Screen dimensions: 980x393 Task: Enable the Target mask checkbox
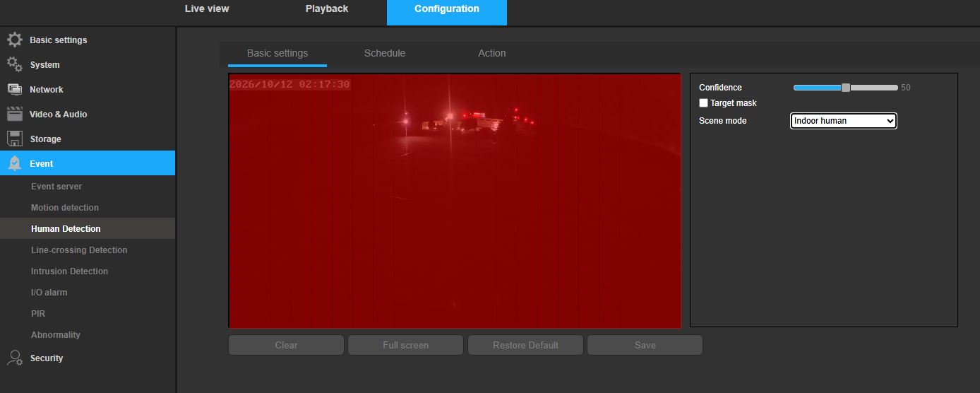click(703, 103)
